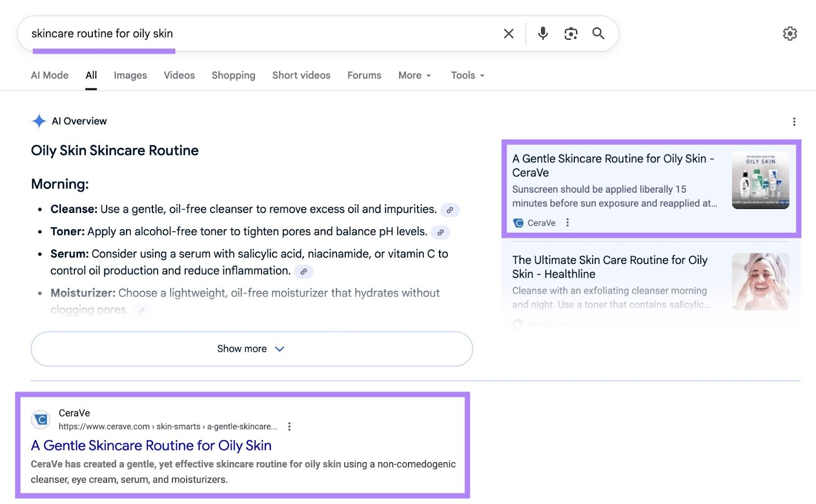Clear the search query with the X
This screenshot has height=504, width=816.
point(508,33)
